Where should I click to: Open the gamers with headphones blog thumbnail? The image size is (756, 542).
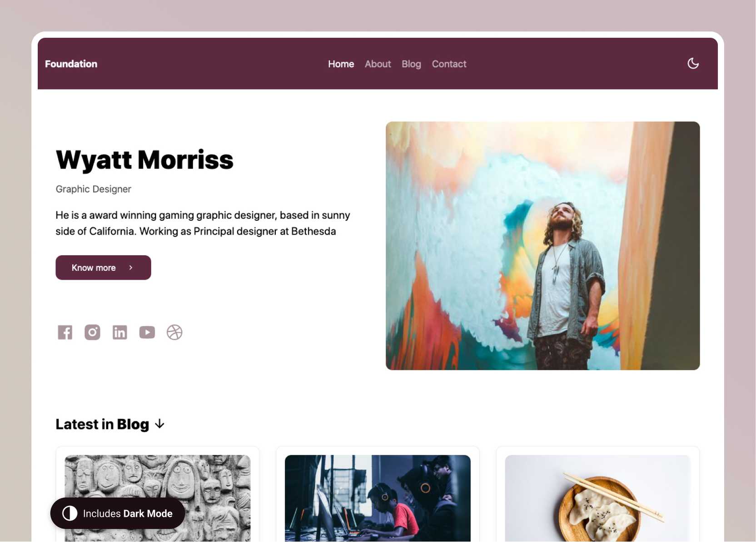[378, 498]
